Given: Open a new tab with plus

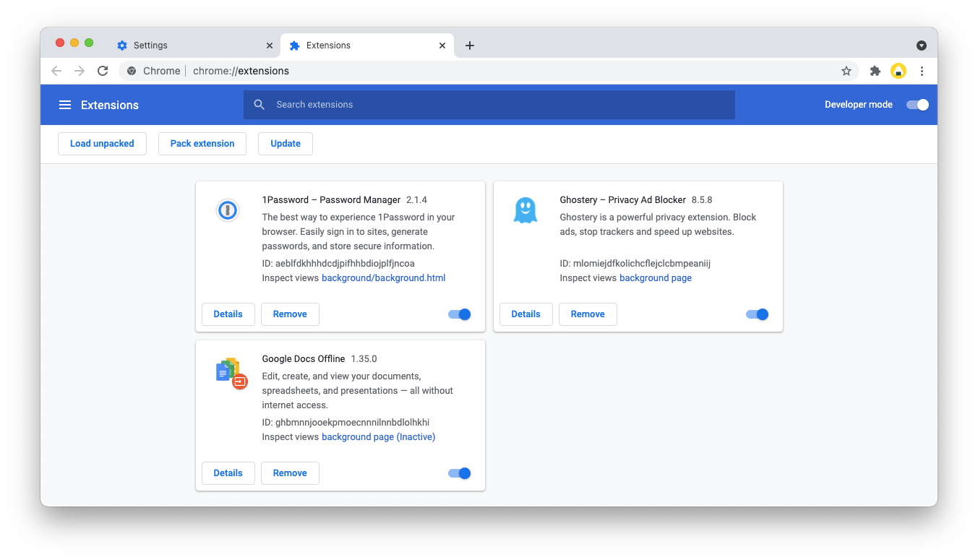Looking at the screenshot, I should pyautogui.click(x=470, y=46).
